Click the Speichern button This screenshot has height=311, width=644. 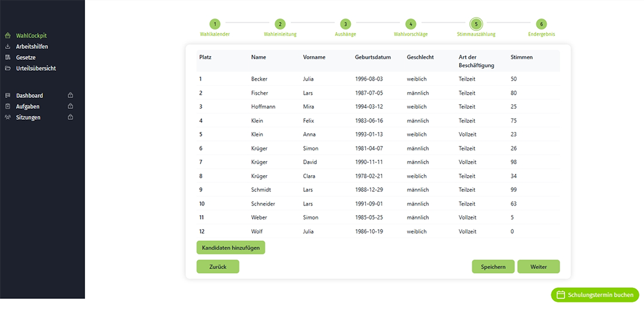coord(493,267)
